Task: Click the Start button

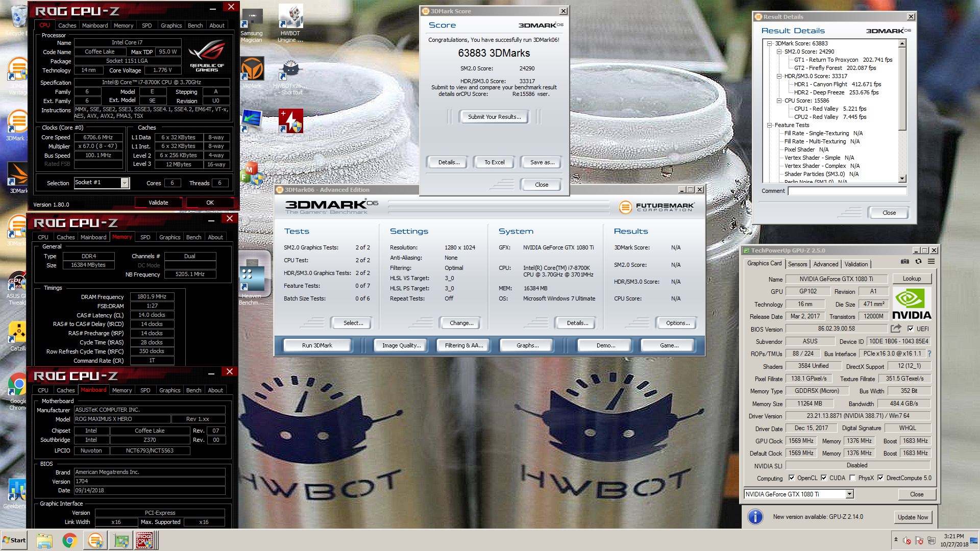Action: click(x=14, y=540)
